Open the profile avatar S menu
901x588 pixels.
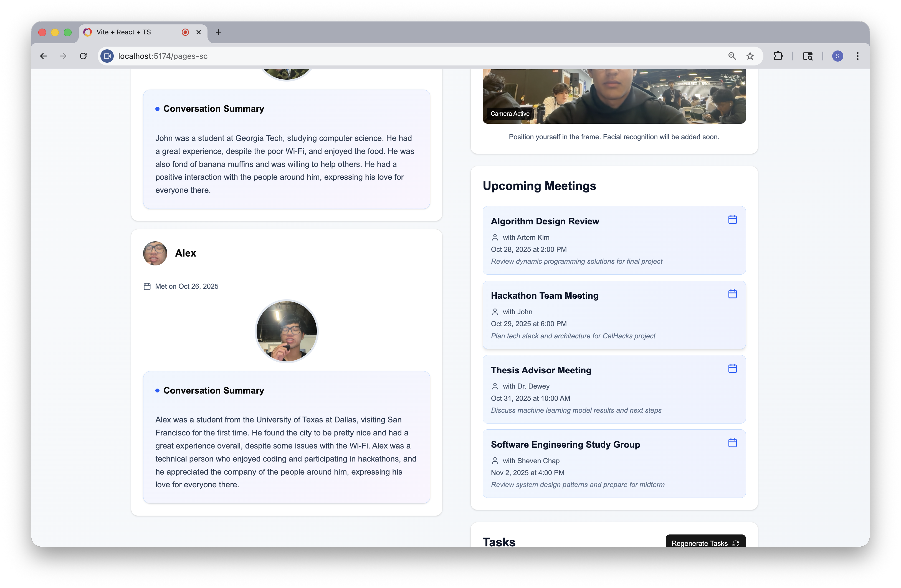point(837,56)
